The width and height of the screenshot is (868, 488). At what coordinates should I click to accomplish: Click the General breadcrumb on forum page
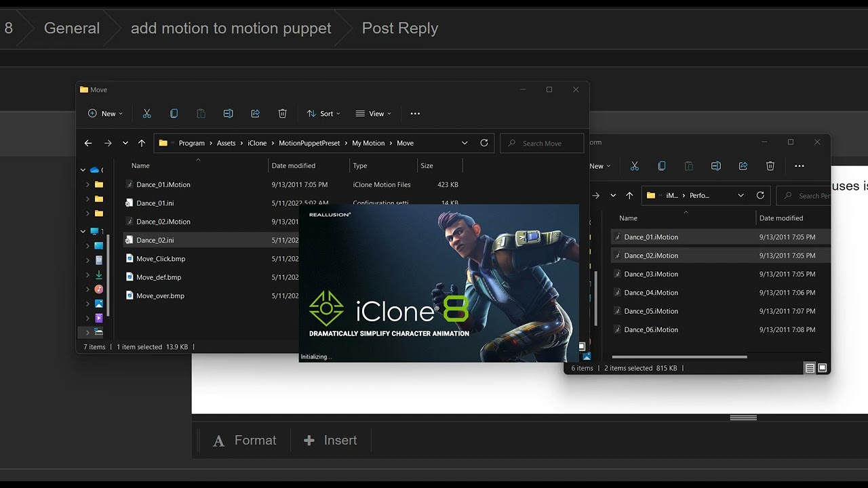pyautogui.click(x=72, y=28)
